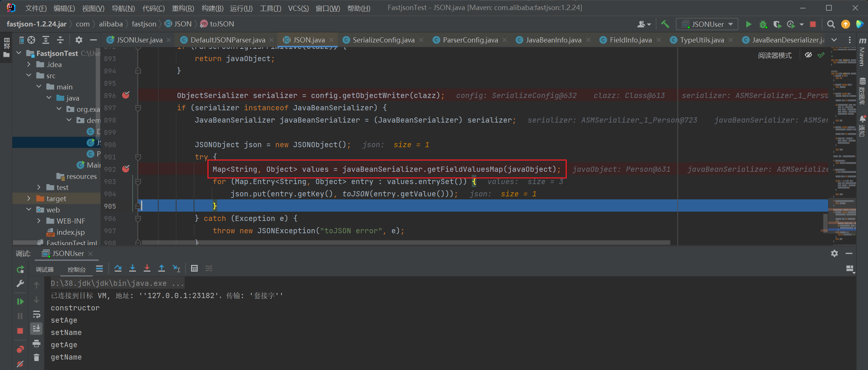Collapse all items in project tree
Viewport: 868px width, 370px height.
click(x=60, y=40)
